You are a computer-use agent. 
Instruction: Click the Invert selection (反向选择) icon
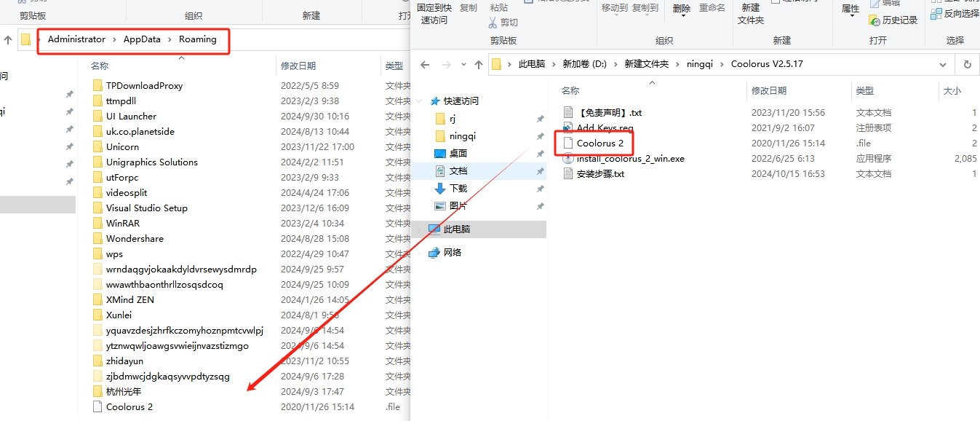tap(936, 13)
